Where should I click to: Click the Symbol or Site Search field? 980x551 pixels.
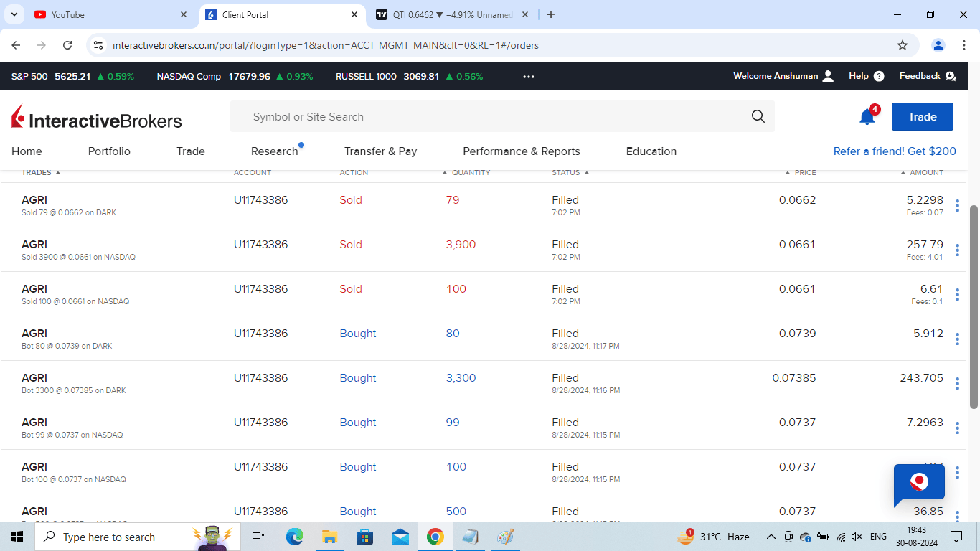(x=502, y=116)
